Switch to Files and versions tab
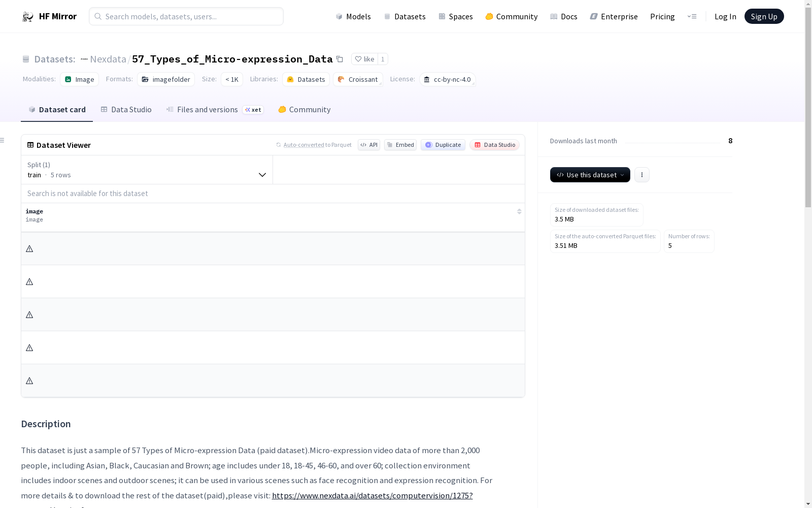This screenshot has width=812, height=508. click(x=215, y=110)
